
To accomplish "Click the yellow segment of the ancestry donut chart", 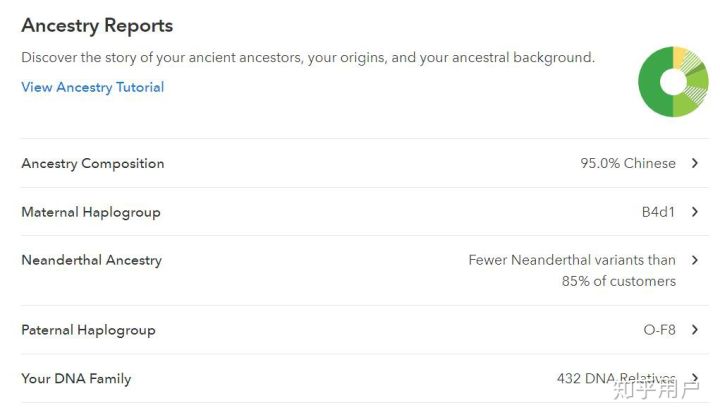I will (x=678, y=55).
